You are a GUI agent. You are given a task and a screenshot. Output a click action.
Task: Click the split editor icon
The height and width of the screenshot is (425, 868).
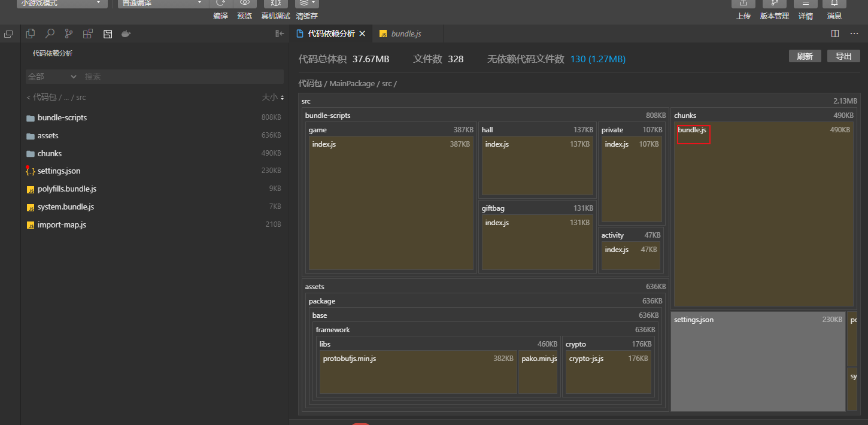click(x=835, y=34)
